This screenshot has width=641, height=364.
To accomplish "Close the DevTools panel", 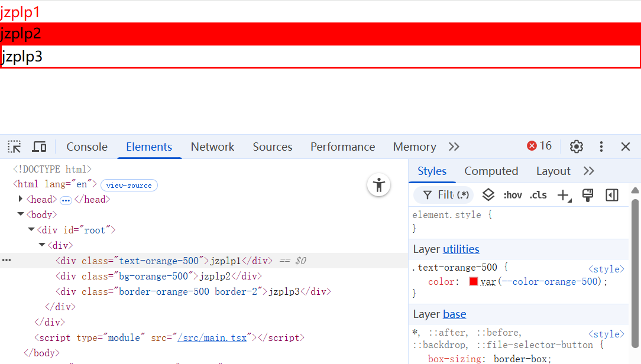I will [626, 147].
